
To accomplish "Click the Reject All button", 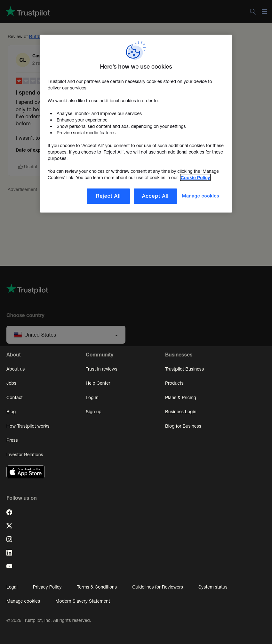I will click(108, 196).
